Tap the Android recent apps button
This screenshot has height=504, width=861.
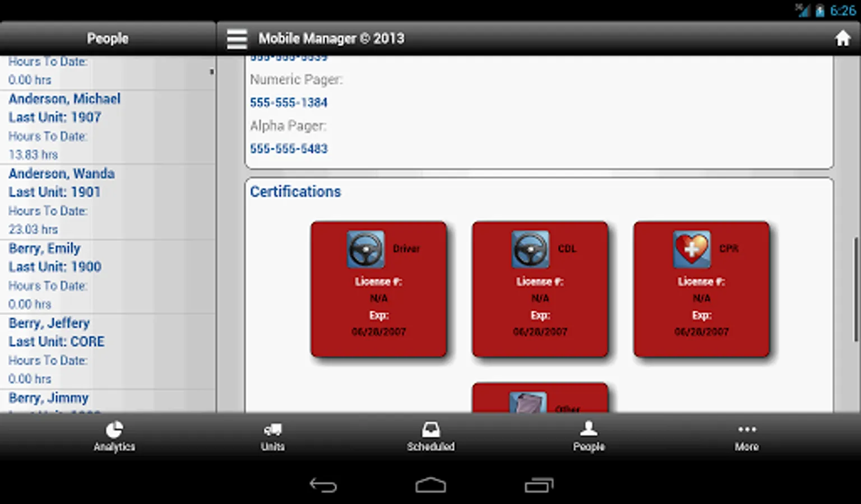(x=539, y=485)
